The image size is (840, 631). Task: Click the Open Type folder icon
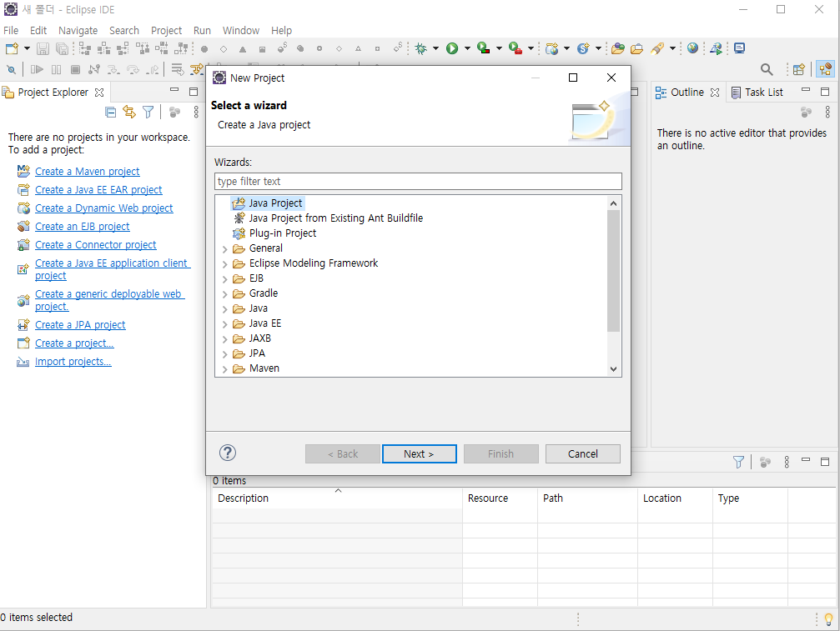pos(617,48)
